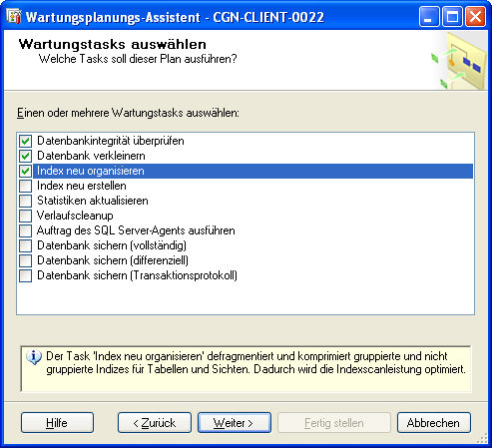Uncheck Index neu organisieren checkbox
This screenshot has height=448, width=492.
pos(25,171)
